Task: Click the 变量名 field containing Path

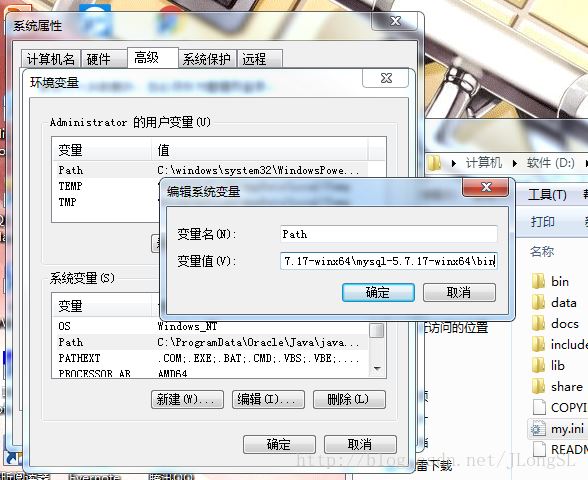Action: click(388, 234)
